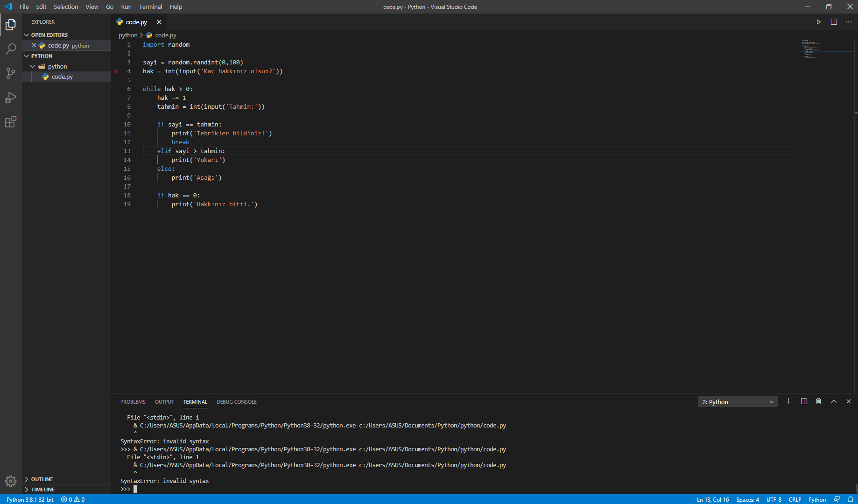Screen dimensions: 858x504
Task: Switch to the Output panel tab
Action: (x=164, y=402)
